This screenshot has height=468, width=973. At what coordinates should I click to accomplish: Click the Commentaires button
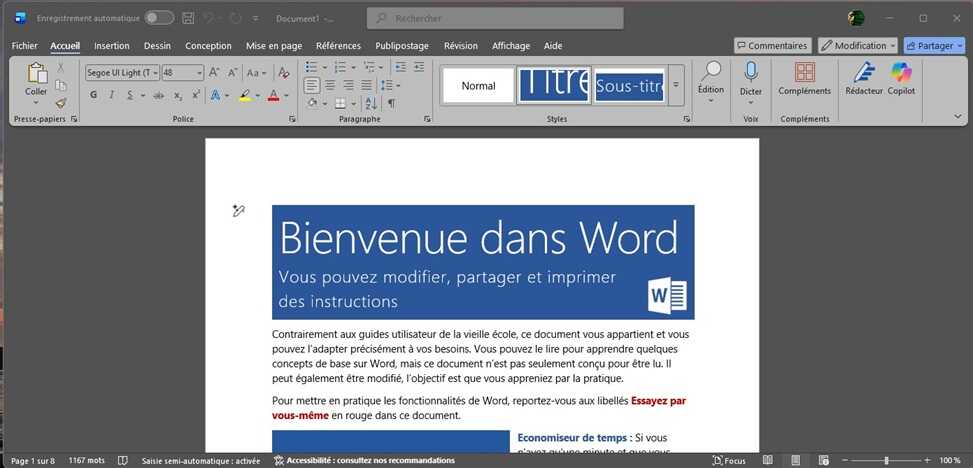coord(773,46)
